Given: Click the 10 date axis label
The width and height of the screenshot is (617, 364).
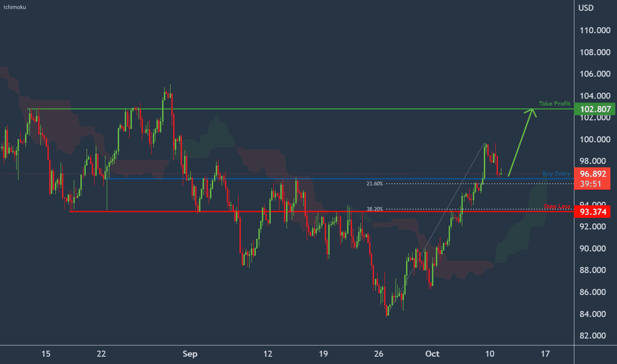Looking at the screenshot, I should 489,354.
